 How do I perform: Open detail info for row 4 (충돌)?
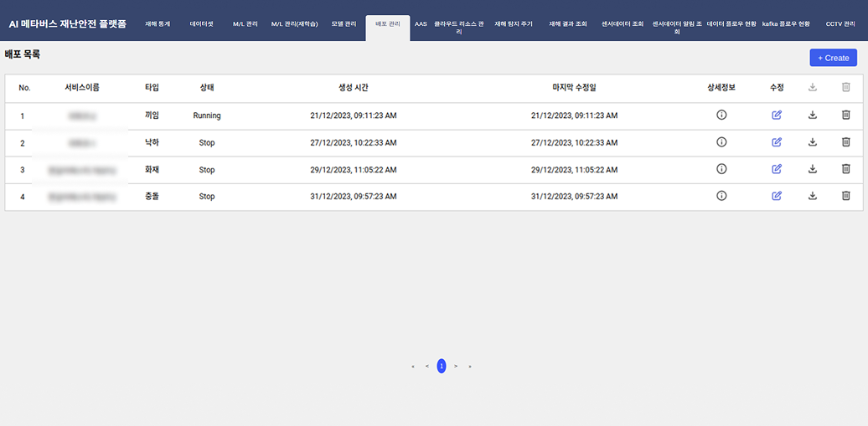721,195
